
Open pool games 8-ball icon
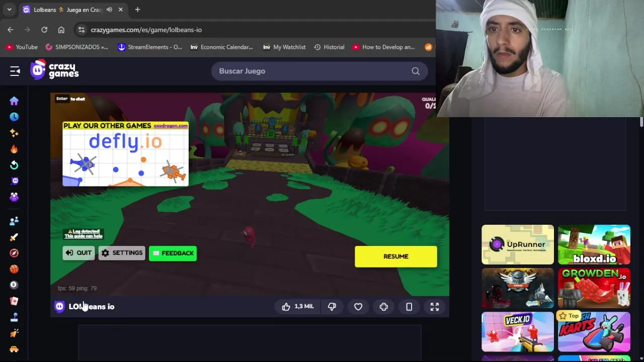pyautogui.click(x=14, y=285)
